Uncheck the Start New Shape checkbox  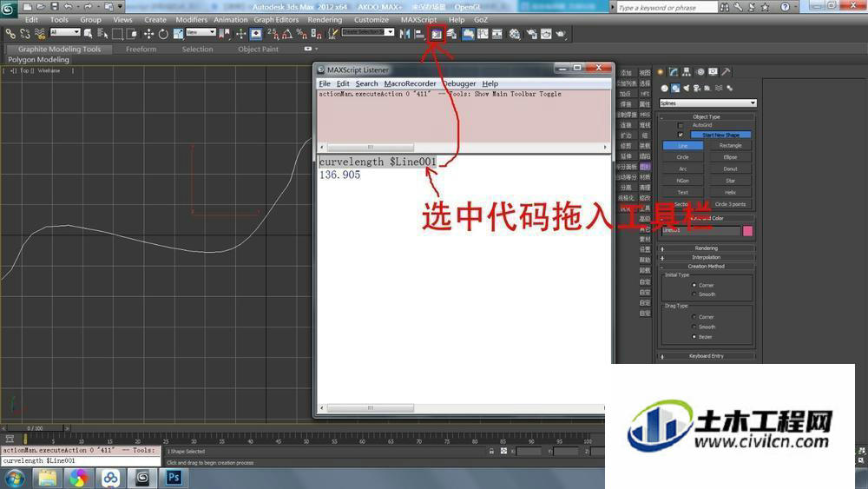[x=681, y=135]
